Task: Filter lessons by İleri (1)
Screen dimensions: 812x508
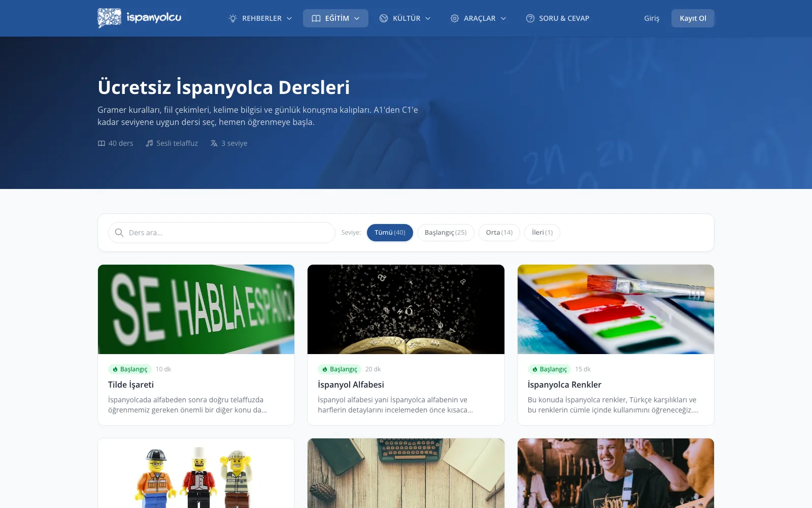Action: (542, 233)
